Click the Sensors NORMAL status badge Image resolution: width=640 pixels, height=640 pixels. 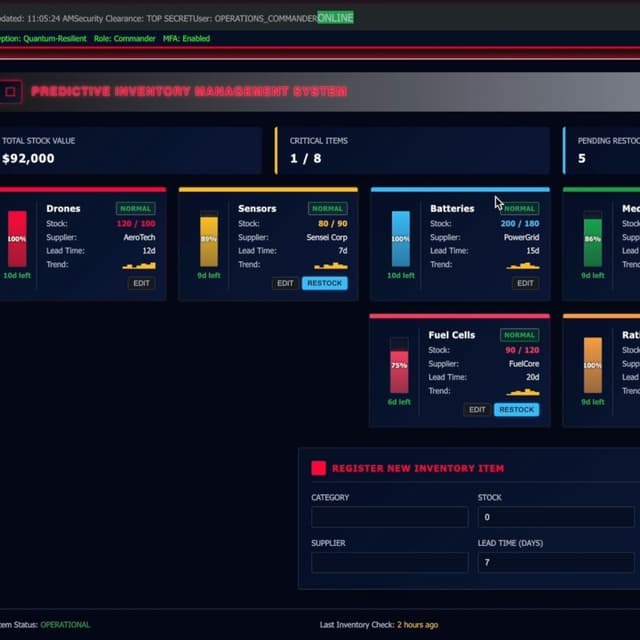[x=328, y=209]
